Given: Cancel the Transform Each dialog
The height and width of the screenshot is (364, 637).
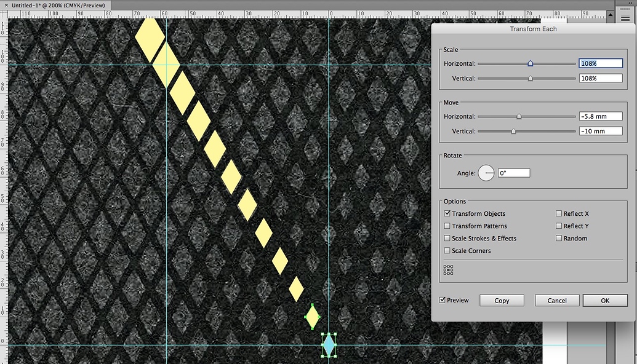Looking at the screenshot, I should tap(556, 300).
